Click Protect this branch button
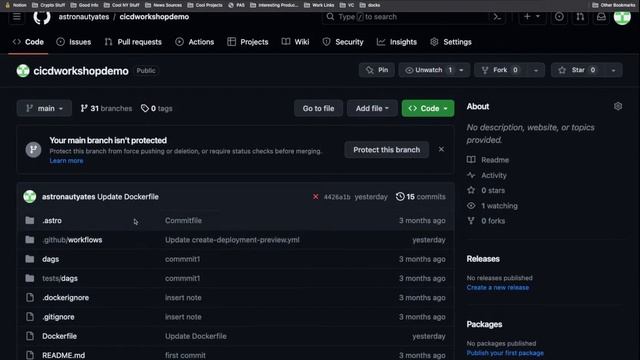This screenshot has height=360, width=640. pos(387,150)
